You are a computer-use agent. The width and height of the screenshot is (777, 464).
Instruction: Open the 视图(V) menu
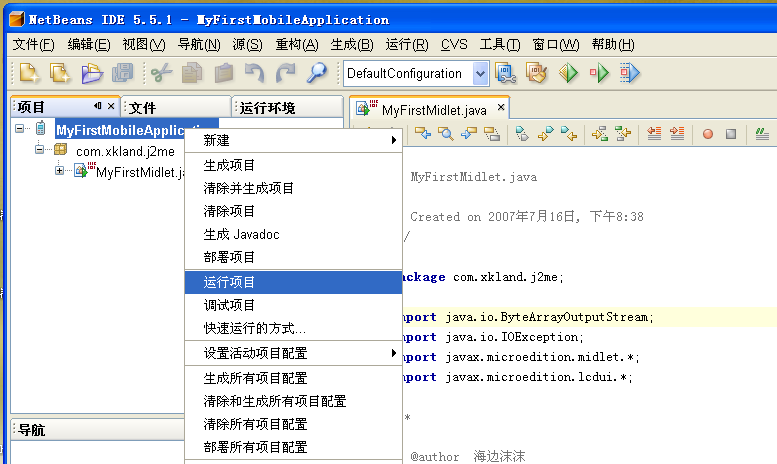click(144, 45)
